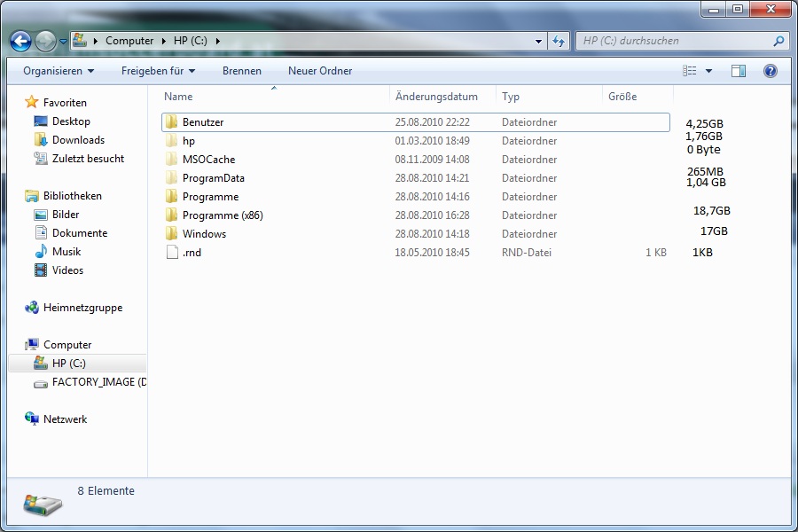Viewport: 798px width, 532px height.
Task: Click the music note icon beside Musik
Action: (x=41, y=252)
